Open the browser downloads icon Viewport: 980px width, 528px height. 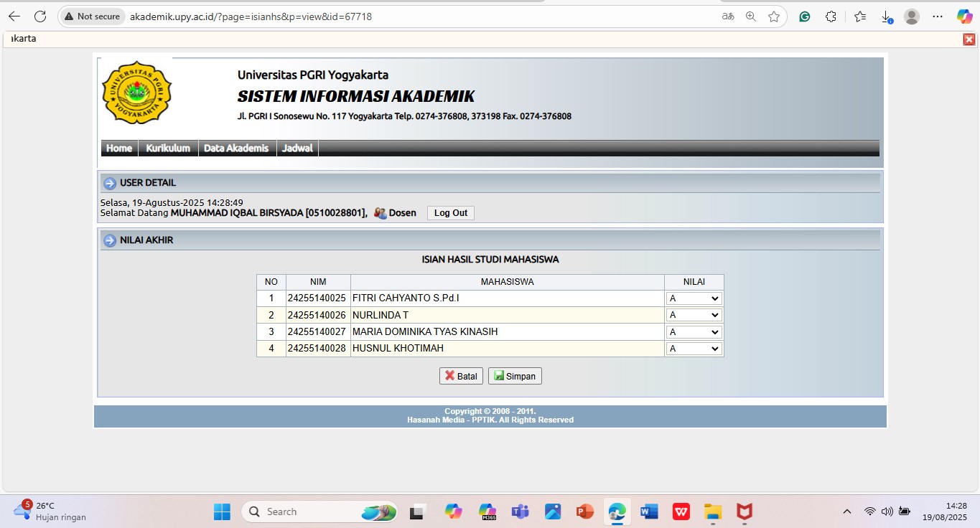[x=887, y=16]
